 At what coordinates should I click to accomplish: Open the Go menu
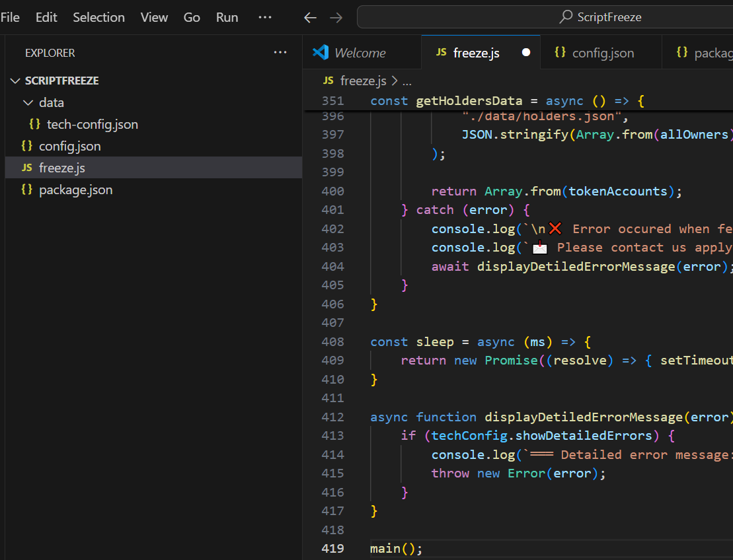click(x=192, y=17)
